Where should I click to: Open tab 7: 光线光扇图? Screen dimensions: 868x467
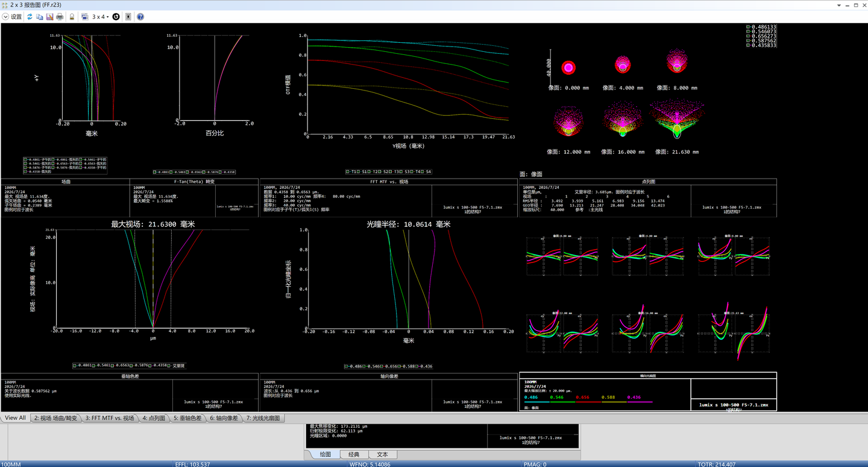coord(263,418)
